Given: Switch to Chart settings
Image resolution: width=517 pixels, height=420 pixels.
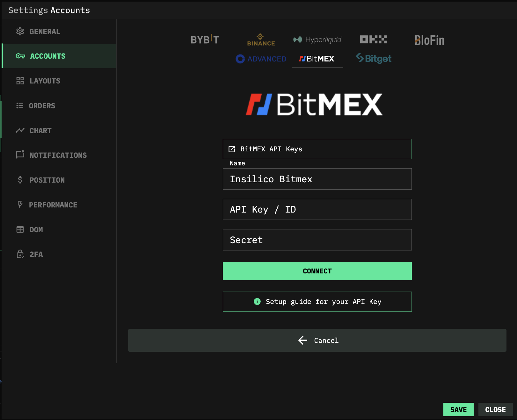Looking at the screenshot, I should point(40,131).
